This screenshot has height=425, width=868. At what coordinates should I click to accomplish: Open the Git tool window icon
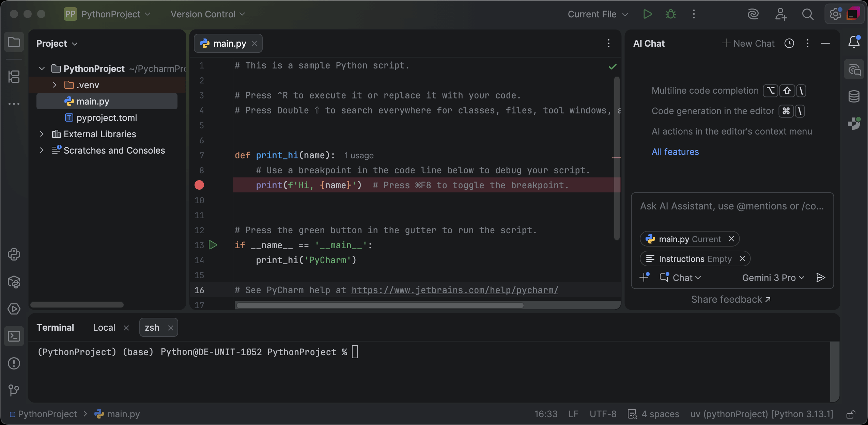(x=14, y=390)
